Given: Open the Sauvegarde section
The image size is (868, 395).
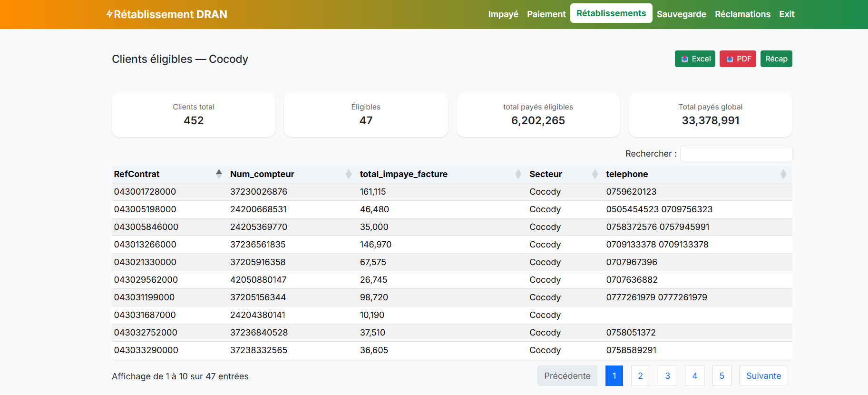Looking at the screenshot, I should [x=681, y=14].
